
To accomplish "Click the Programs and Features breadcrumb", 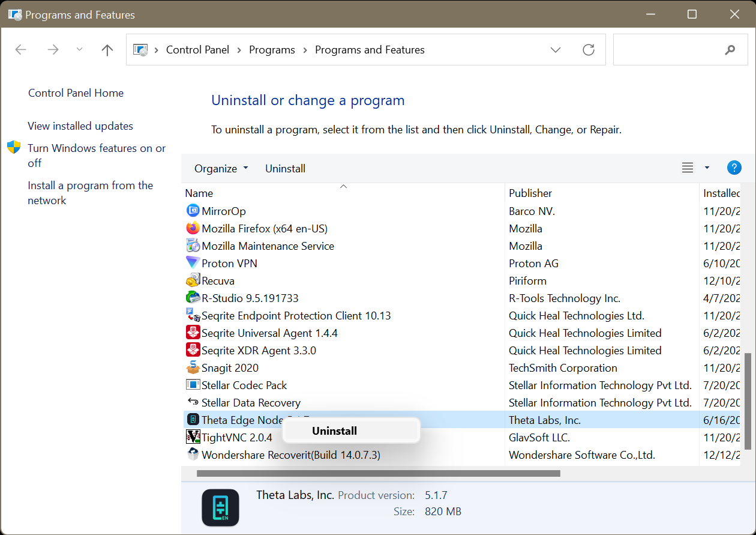I will tap(370, 50).
